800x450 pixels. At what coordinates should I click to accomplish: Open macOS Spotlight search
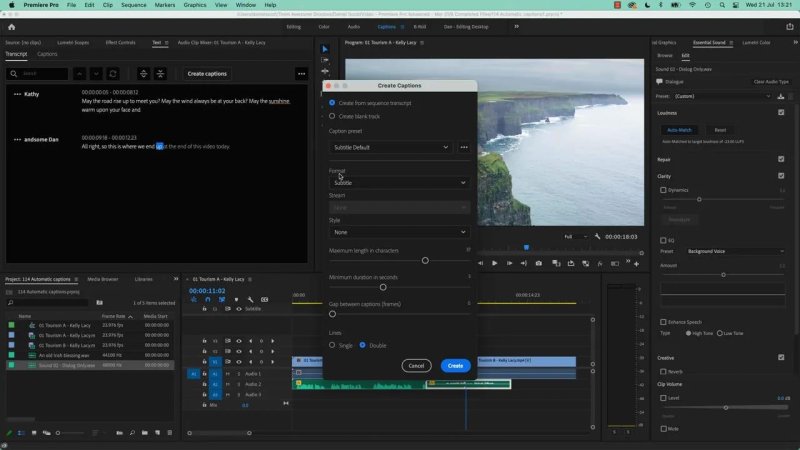(722, 5)
